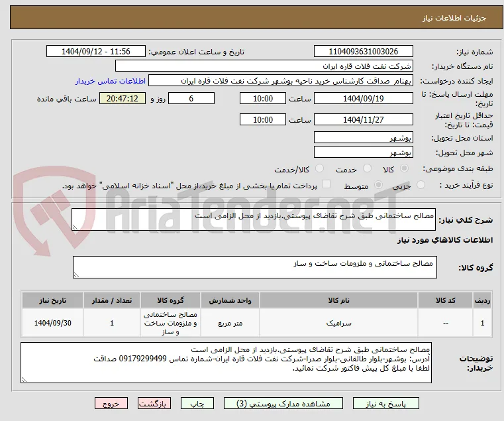This screenshot has height=421, width=504.
Task: Click the ردیف column header
Action: pos(482,300)
